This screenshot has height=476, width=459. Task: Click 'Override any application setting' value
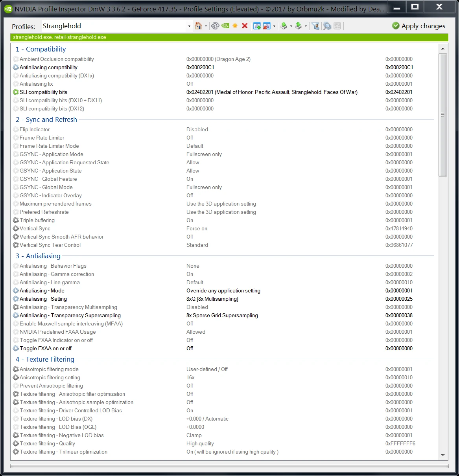pyautogui.click(x=223, y=290)
